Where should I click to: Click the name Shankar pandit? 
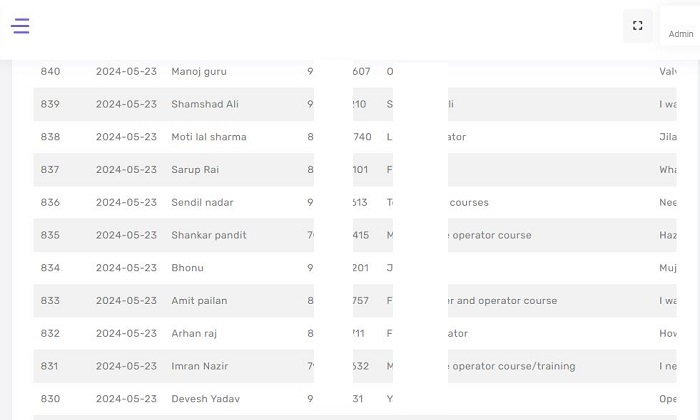coord(209,235)
